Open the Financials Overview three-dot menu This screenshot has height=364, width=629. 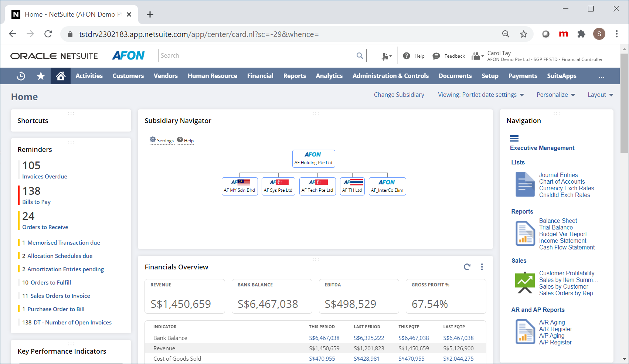tap(482, 266)
